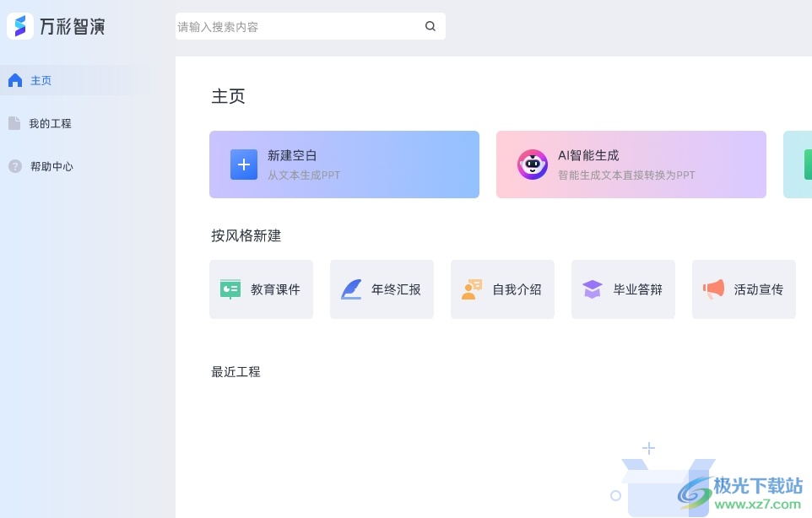This screenshot has height=518, width=812.
Task: Click the orange person icon for 自我介绍
Action: (471, 289)
